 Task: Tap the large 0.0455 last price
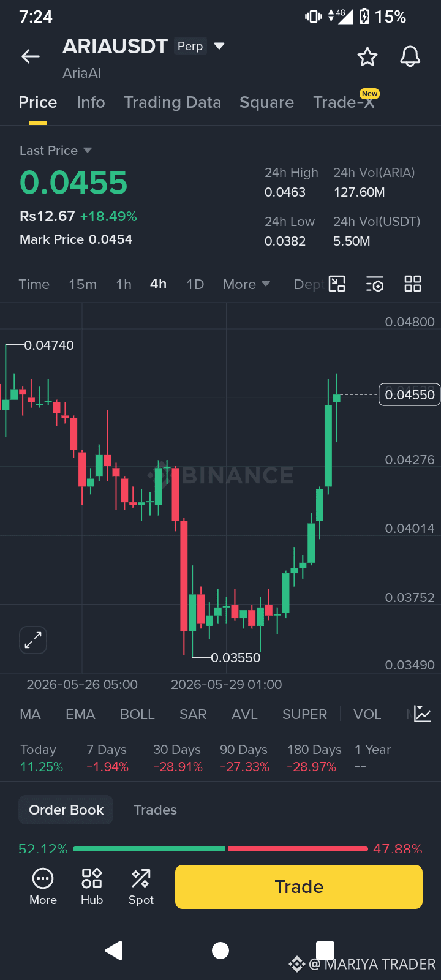point(73,183)
